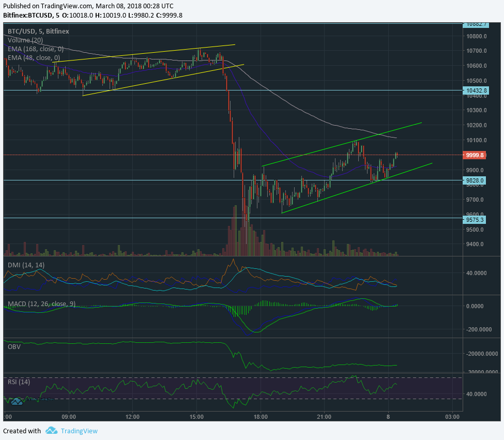The height and width of the screenshot is (440, 504).
Task: Click the O:10018.0 open value in the header
Action: (78, 15)
